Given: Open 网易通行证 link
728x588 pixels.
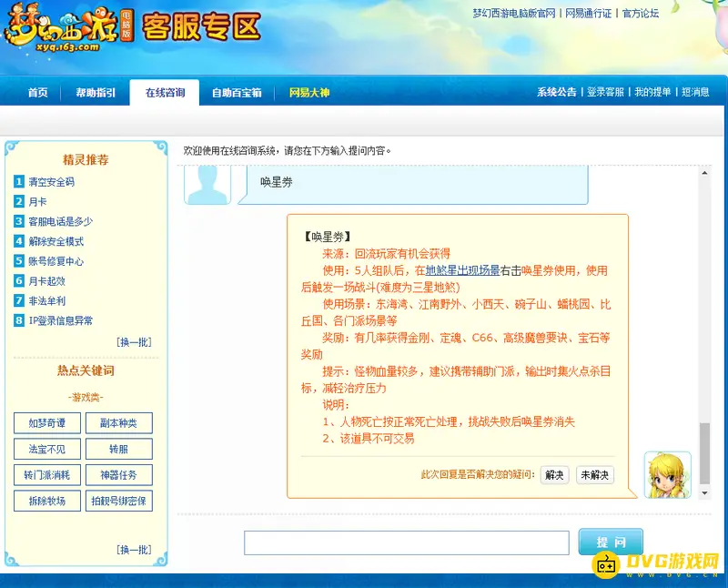Looking at the screenshot, I should click(588, 14).
